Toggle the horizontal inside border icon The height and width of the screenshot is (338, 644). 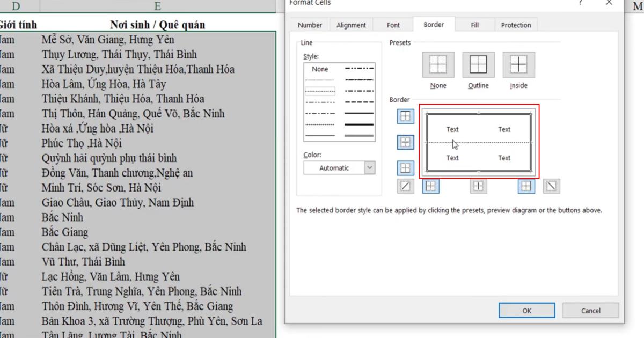tap(405, 142)
